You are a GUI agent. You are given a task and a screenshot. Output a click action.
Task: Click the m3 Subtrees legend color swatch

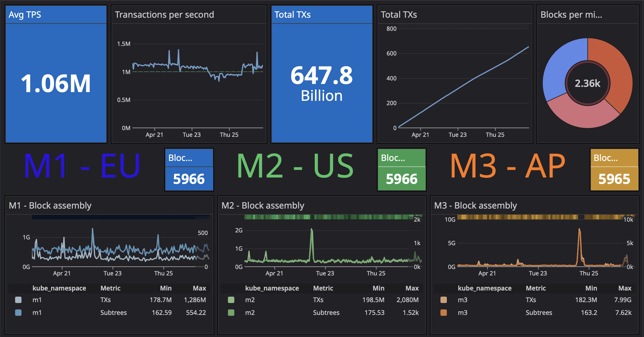coord(444,313)
